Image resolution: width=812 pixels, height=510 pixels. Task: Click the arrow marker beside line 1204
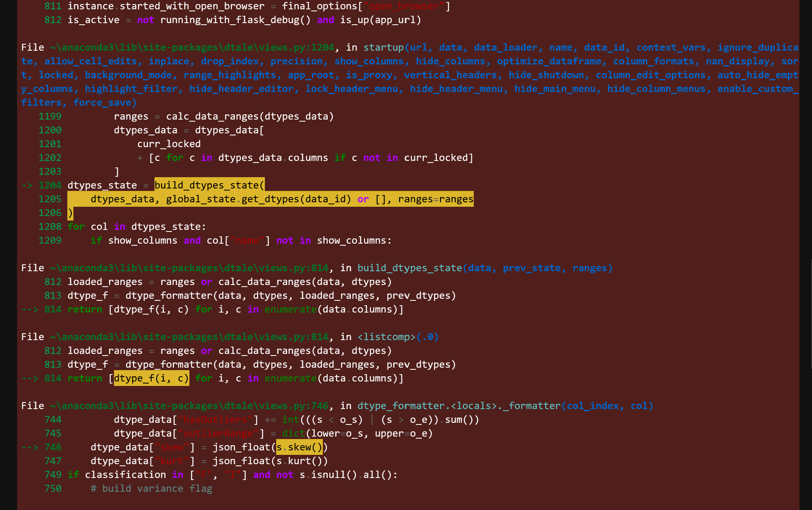(x=27, y=185)
